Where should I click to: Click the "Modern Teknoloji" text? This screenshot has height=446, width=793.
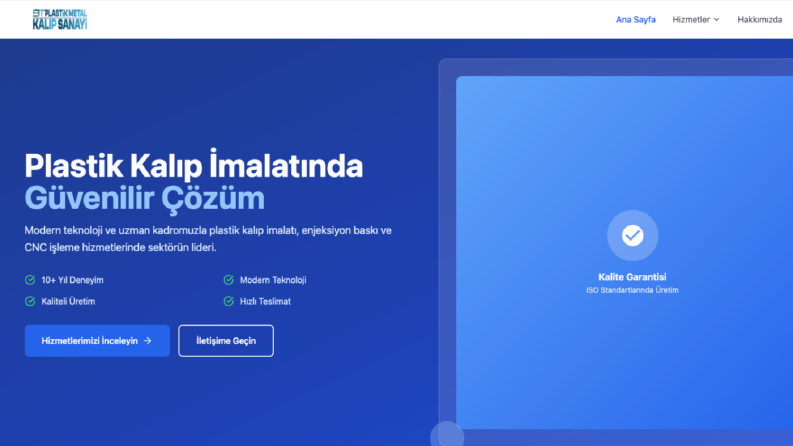[273, 280]
